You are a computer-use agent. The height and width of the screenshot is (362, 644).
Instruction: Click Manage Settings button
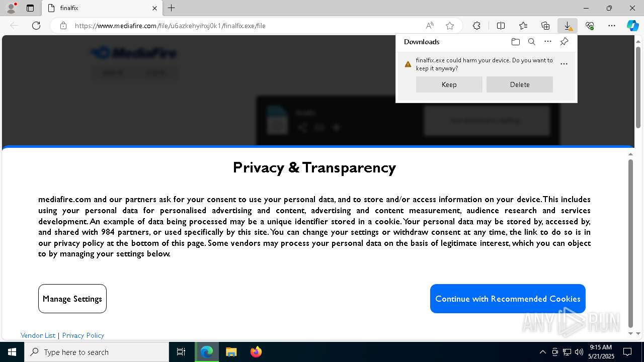click(x=72, y=299)
